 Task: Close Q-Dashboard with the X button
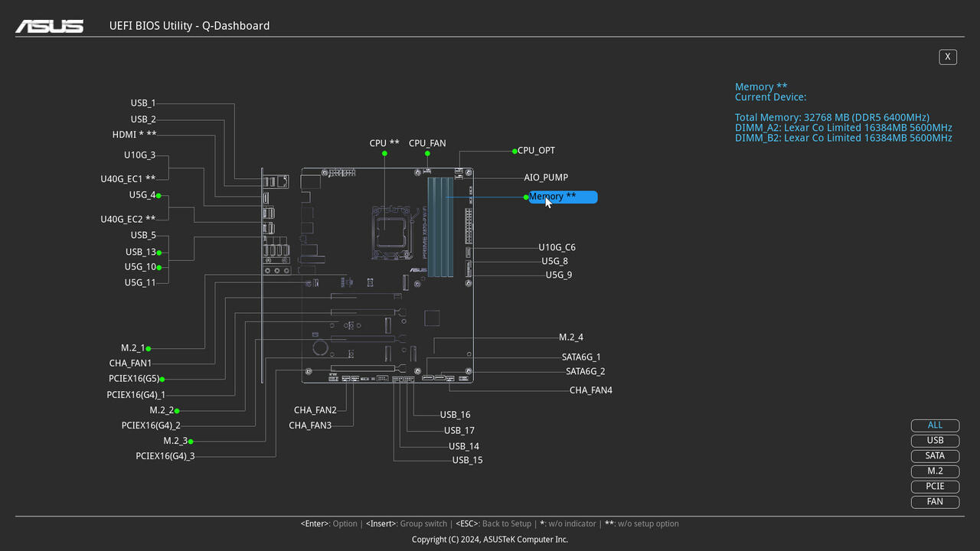point(948,57)
